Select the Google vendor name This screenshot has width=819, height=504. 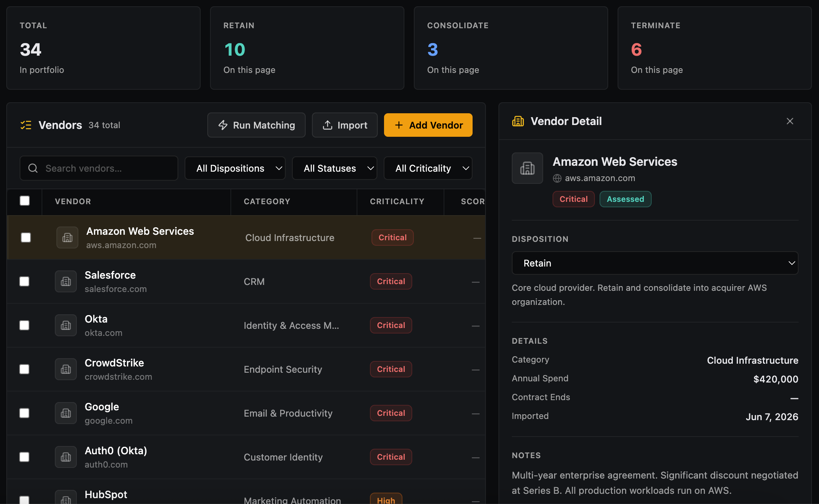(x=102, y=407)
